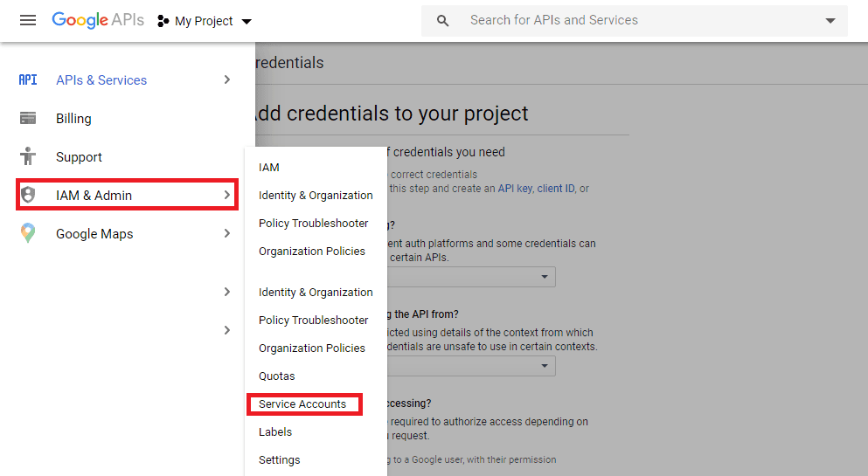This screenshot has height=476, width=868.
Task: Open the hamburger navigation menu
Action: click(28, 20)
